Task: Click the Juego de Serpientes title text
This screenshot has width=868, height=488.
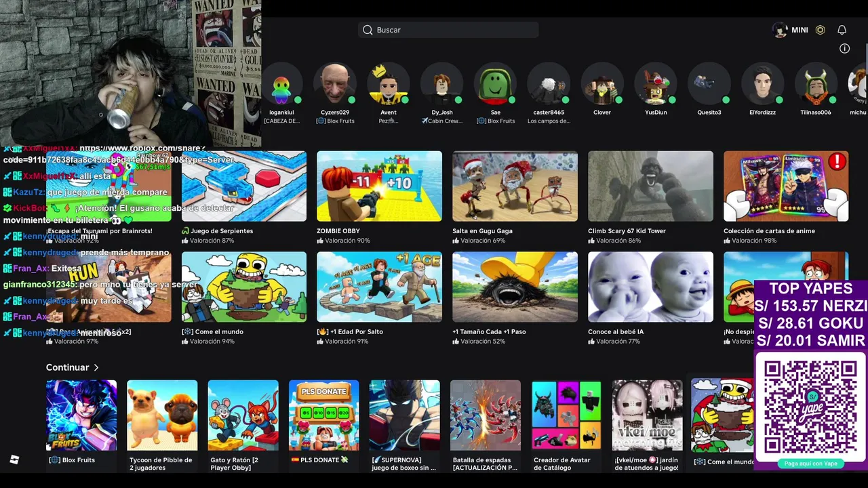Action: [222, 231]
